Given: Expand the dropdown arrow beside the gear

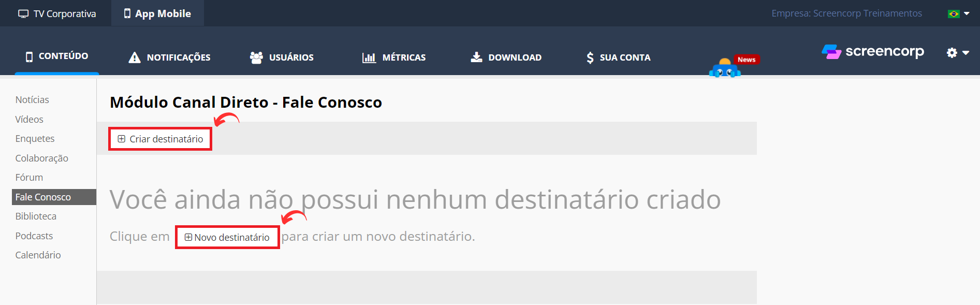Looking at the screenshot, I should click(x=966, y=53).
